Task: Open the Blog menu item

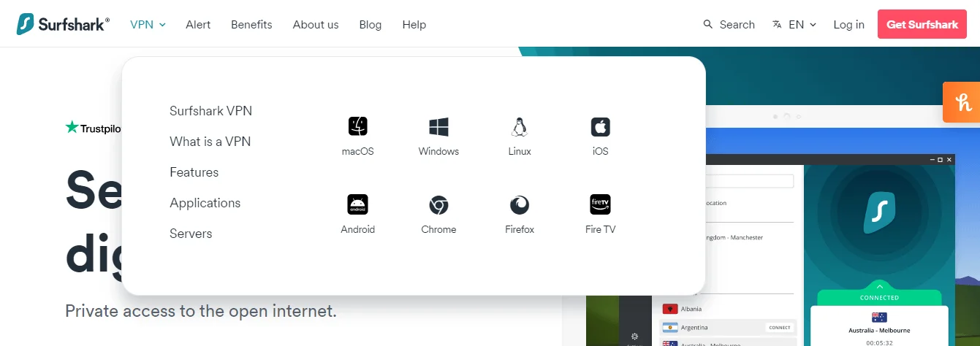Action: click(371, 24)
